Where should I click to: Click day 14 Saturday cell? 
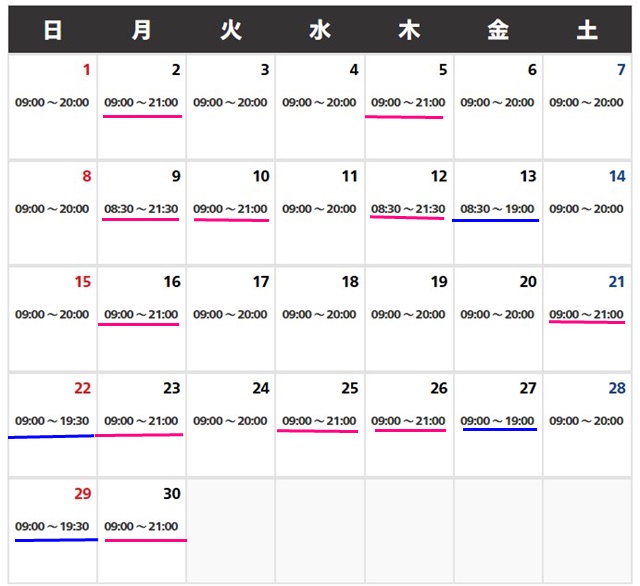tap(587, 211)
